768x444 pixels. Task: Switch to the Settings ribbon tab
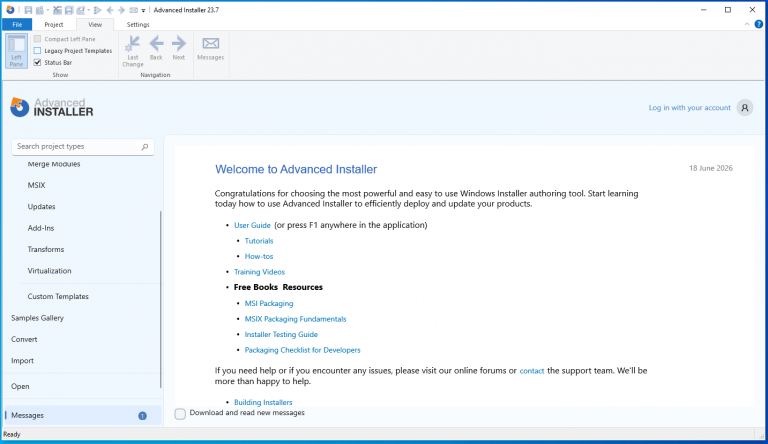coord(138,25)
